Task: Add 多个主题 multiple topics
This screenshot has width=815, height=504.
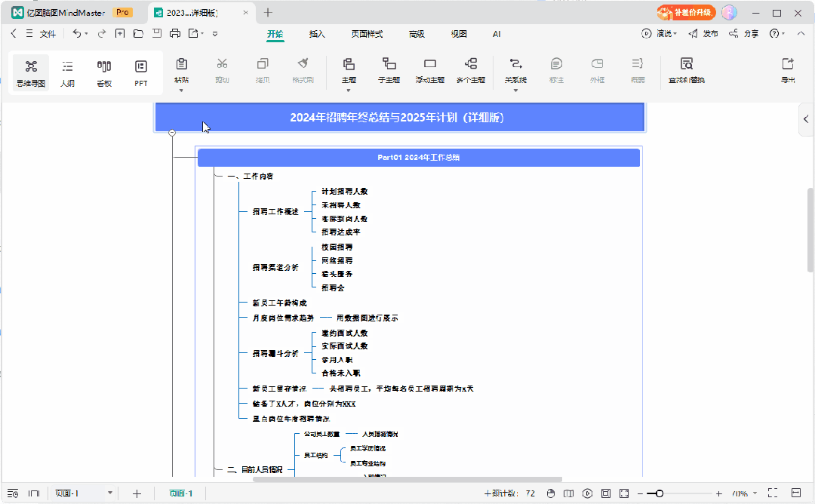Action: (x=471, y=70)
